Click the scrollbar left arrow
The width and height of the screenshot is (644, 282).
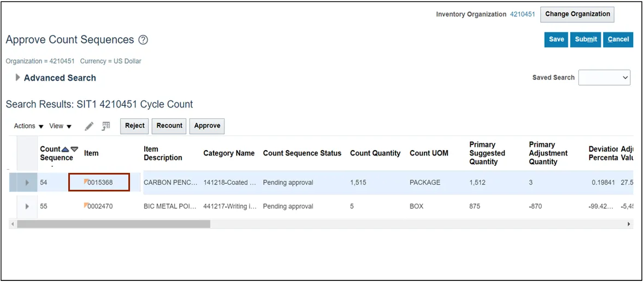click(13, 224)
